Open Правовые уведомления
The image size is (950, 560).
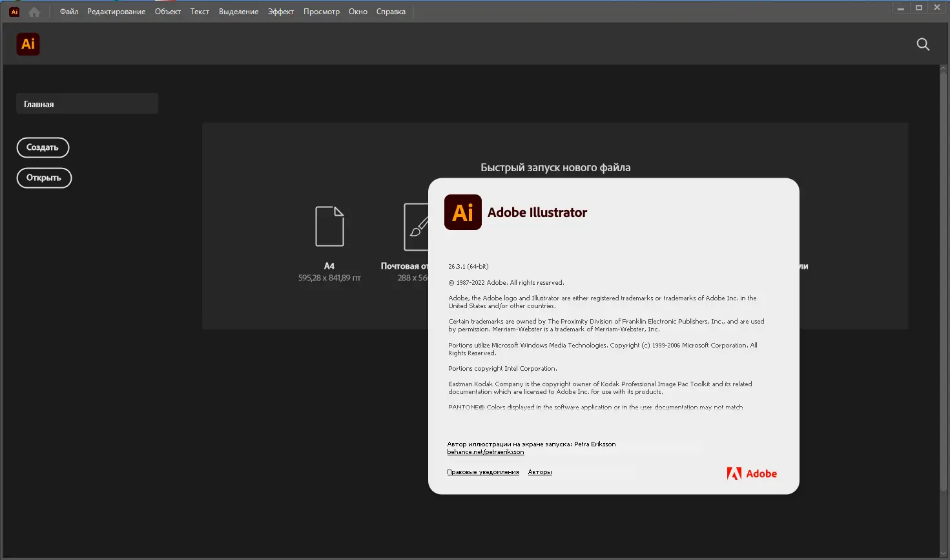click(x=482, y=472)
